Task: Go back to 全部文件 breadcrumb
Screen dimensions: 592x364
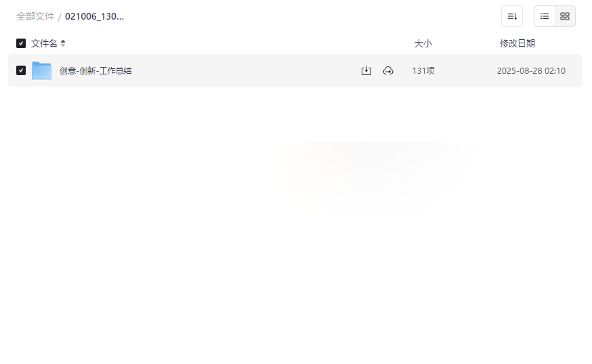Action: pyautogui.click(x=35, y=17)
